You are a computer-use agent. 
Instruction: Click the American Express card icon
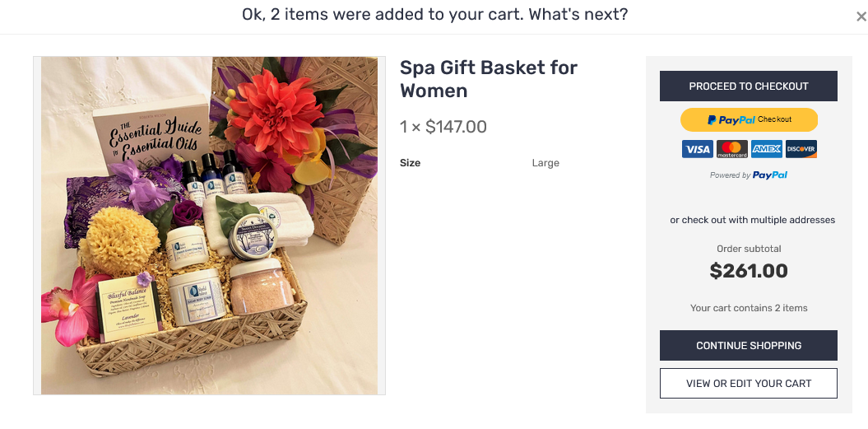pos(766,149)
